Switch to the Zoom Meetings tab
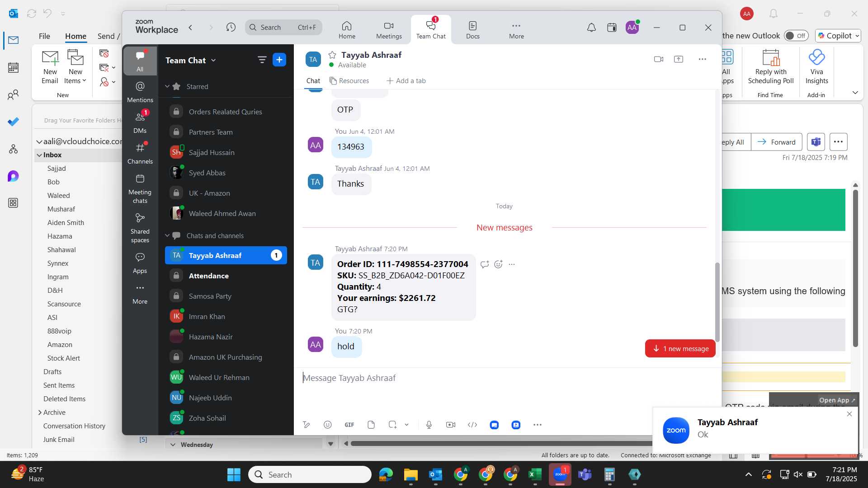 pyautogui.click(x=389, y=30)
